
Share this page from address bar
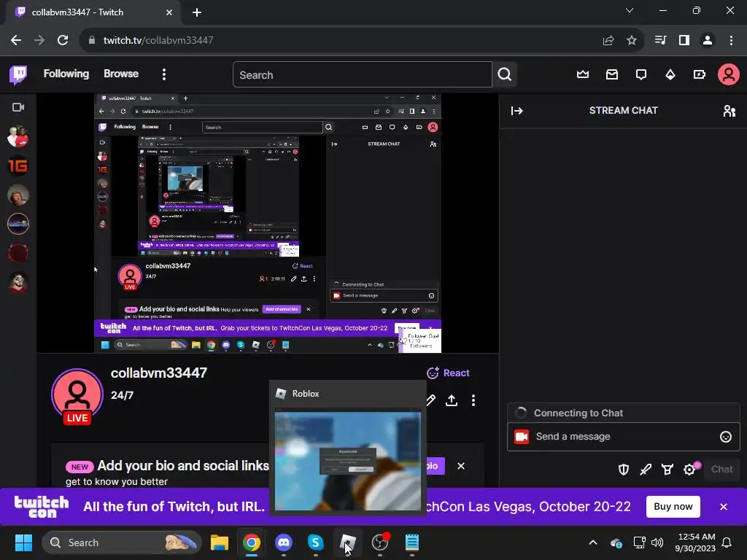coord(608,41)
